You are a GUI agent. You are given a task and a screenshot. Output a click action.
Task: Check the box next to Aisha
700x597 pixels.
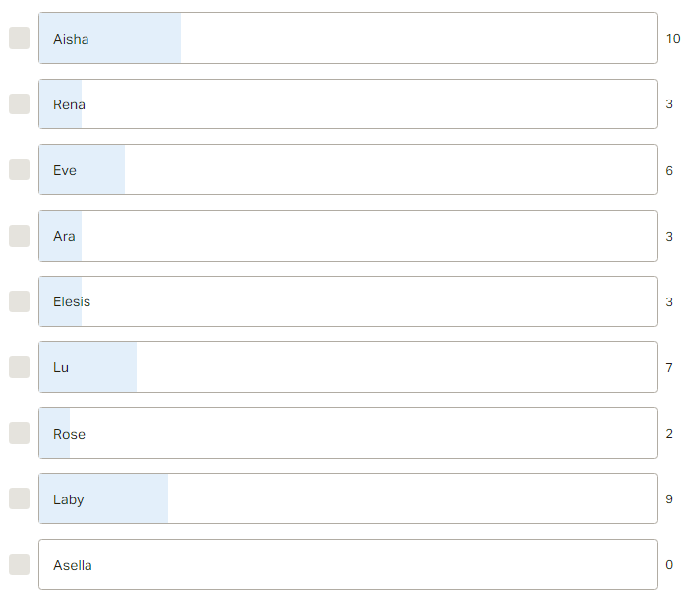click(x=19, y=38)
